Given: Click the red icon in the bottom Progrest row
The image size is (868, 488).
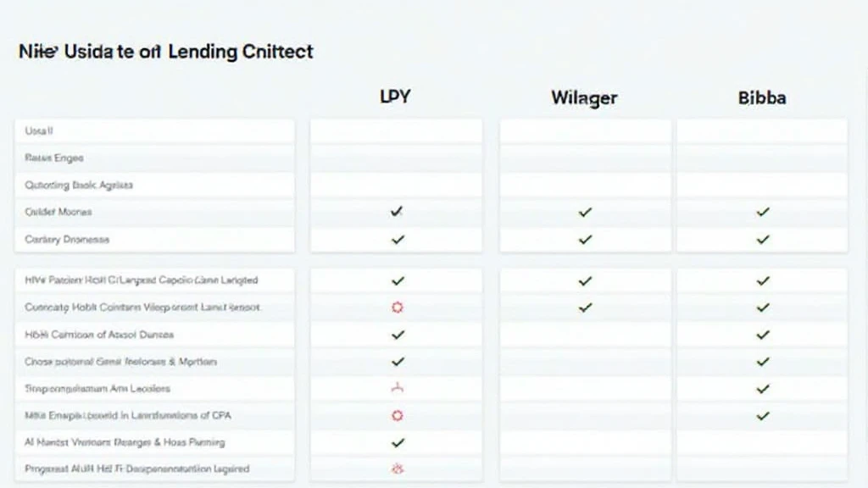Looking at the screenshot, I should pyautogui.click(x=397, y=468).
